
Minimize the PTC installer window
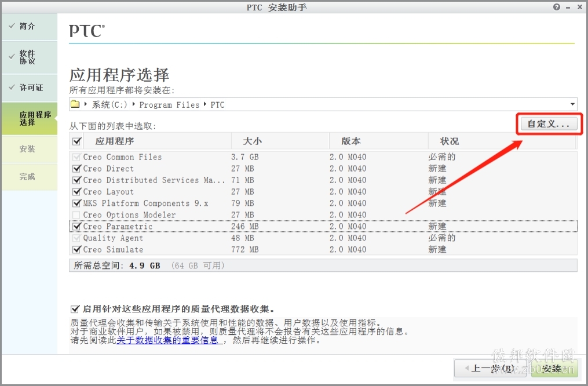pos(568,8)
